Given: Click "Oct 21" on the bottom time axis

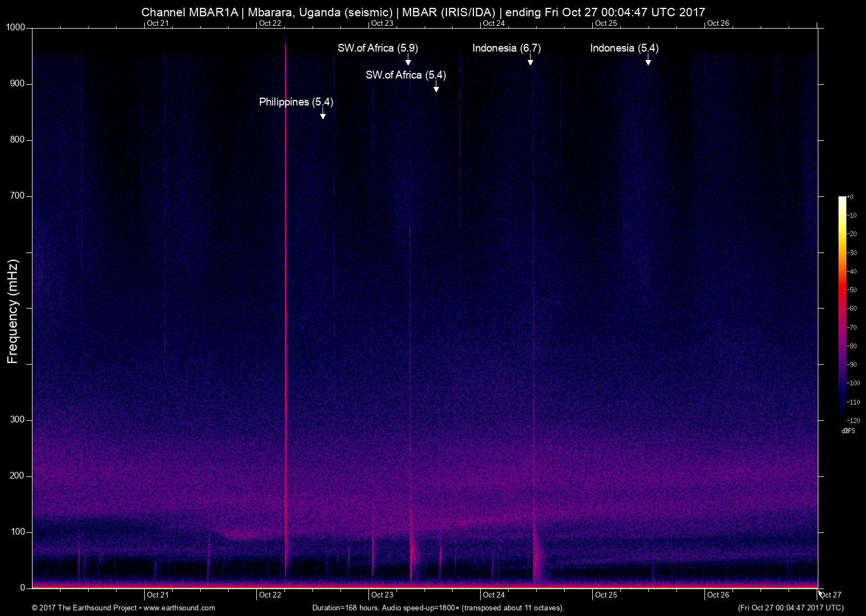Looking at the screenshot, I should tap(158, 595).
